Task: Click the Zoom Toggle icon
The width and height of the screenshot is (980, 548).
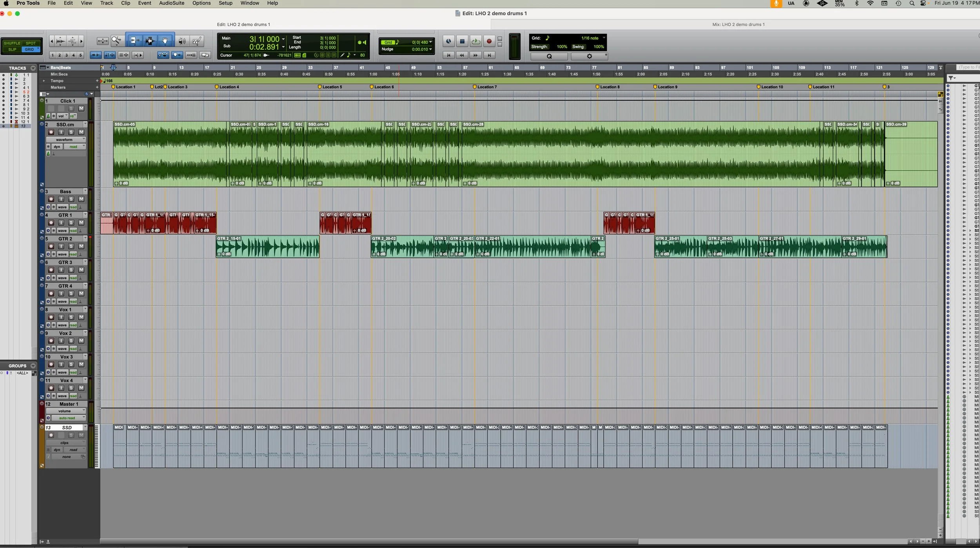Action: coord(102,41)
